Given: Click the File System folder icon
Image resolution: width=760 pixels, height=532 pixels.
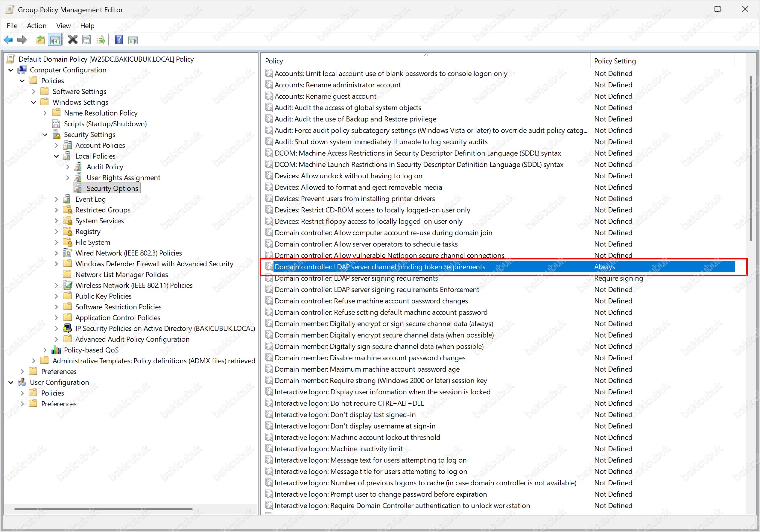Looking at the screenshot, I should tap(68, 242).
